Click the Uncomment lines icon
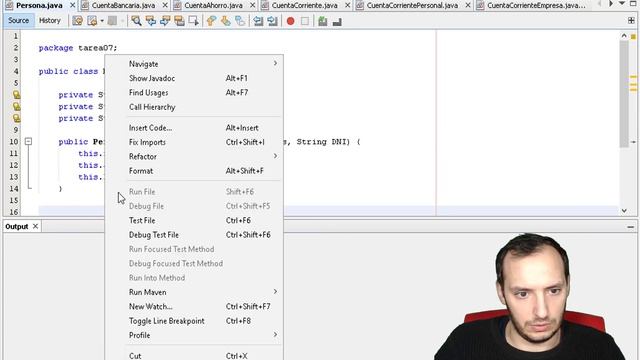 coord(337,21)
